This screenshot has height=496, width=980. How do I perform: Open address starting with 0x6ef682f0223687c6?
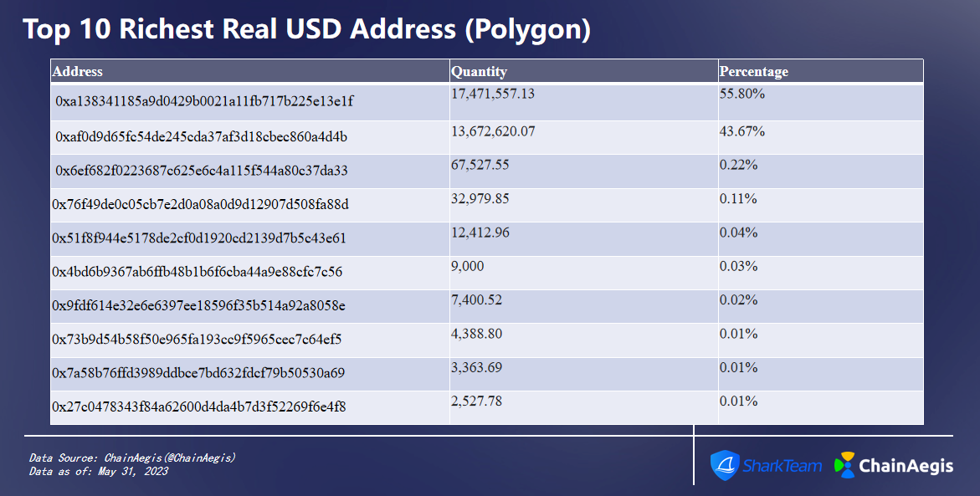tap(201, 171)
